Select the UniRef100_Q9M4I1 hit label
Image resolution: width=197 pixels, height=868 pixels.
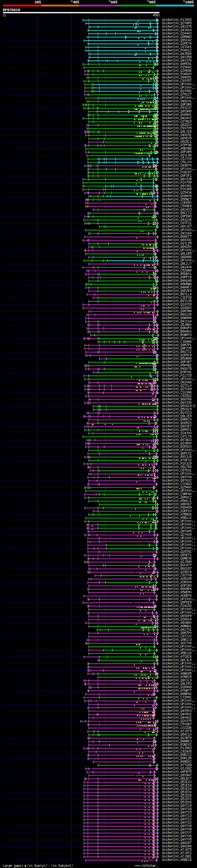177,430
